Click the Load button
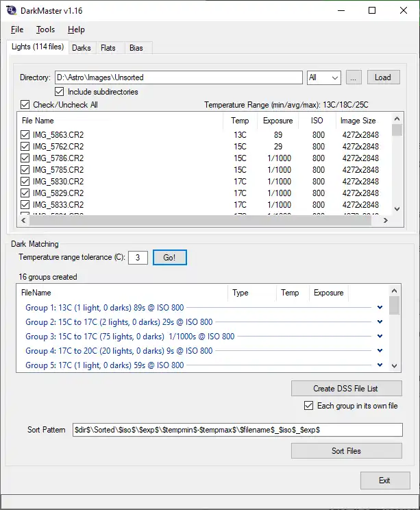420x510 pixels. click(x=383, y=77)
